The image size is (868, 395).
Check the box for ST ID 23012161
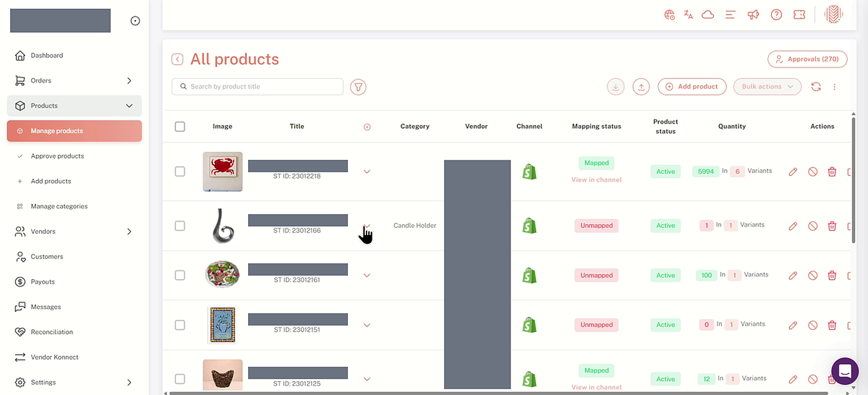[180, 275]
